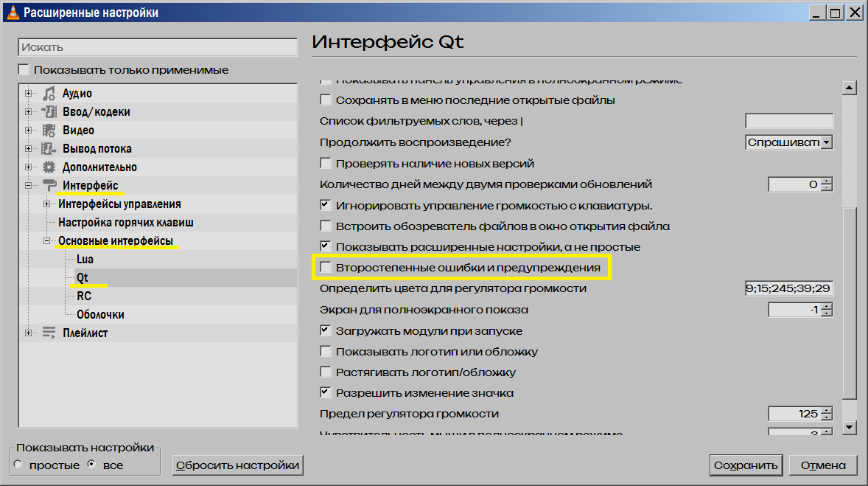This screenshot has width=868, height=486.
Task: Select Дополнительно category in the tree
Action: point(99,167)
